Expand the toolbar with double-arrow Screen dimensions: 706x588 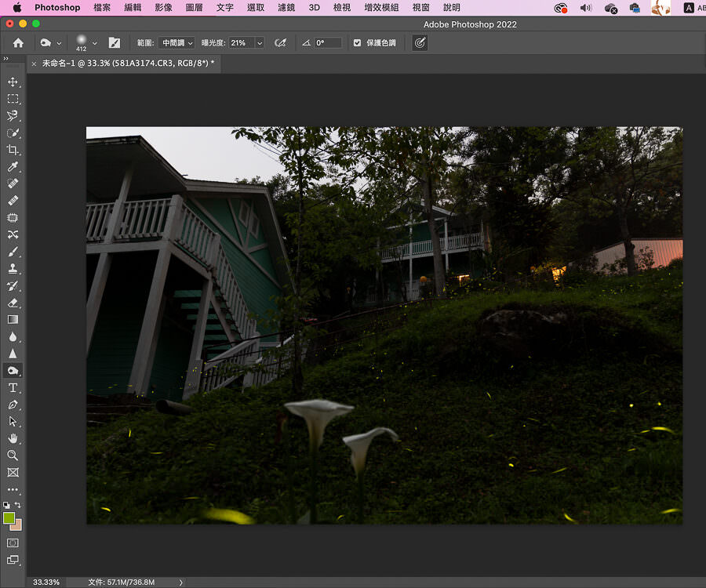coord(5,59)
